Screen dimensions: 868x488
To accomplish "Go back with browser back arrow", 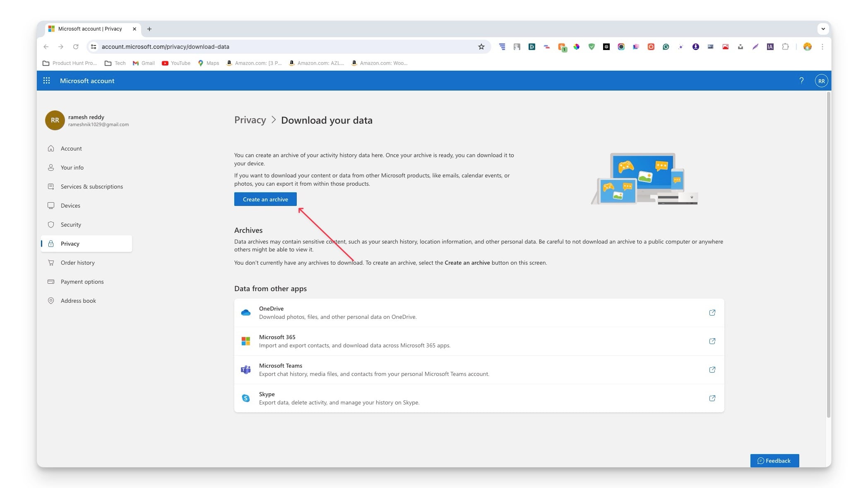I will tap(46, 47).
